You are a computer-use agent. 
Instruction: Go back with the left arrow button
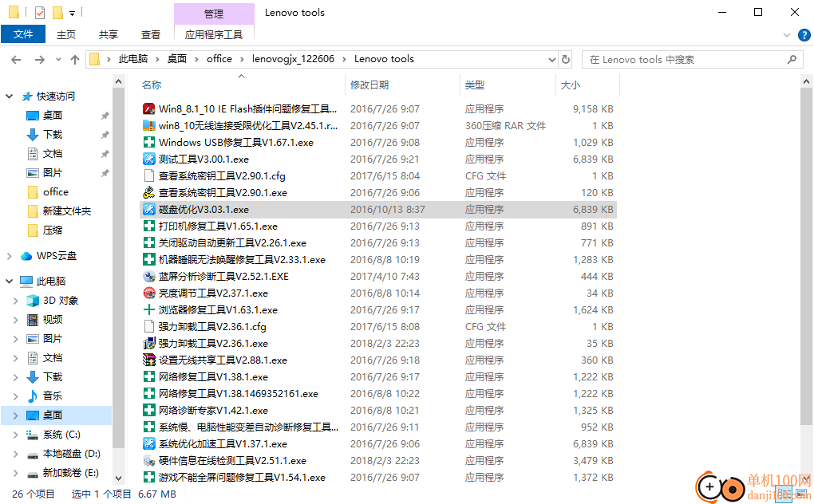(16, 60)
